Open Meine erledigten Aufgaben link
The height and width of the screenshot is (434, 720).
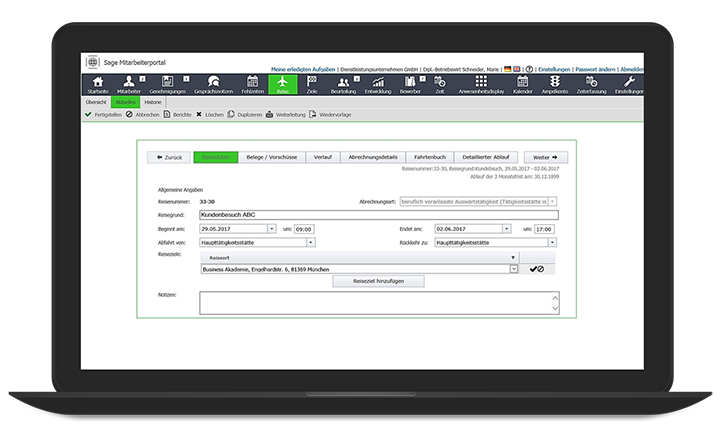pyautogui.click(x=303, y=69)
